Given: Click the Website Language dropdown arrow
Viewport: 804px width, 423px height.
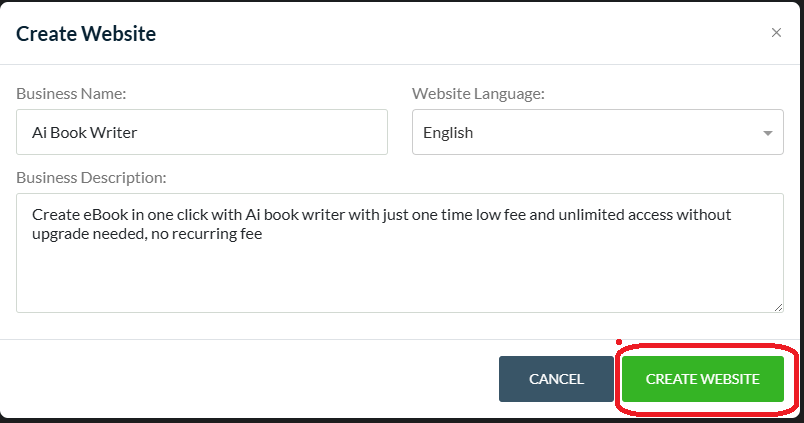Looking at the screenshot, I should pyautogui.click(x=767, y=133).
